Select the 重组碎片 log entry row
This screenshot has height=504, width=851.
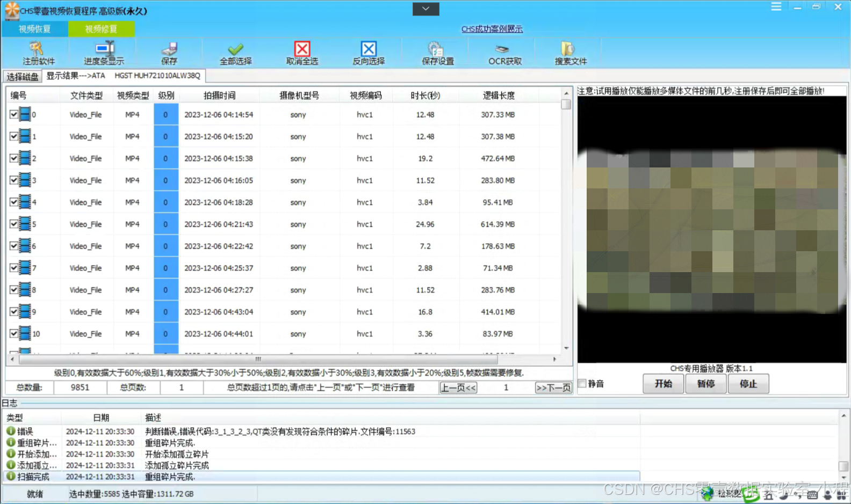point(322,442)
